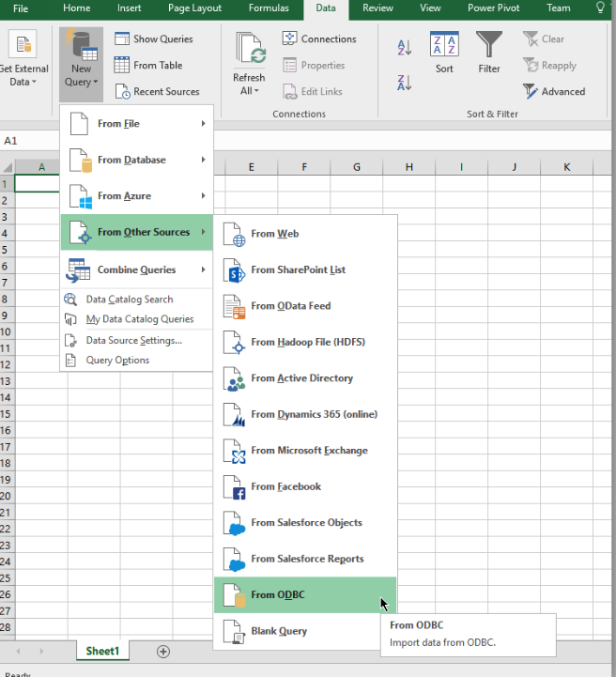Click the Reapply filter icon
The height and width of the screenshot is (677, 616).
[531, 65]
